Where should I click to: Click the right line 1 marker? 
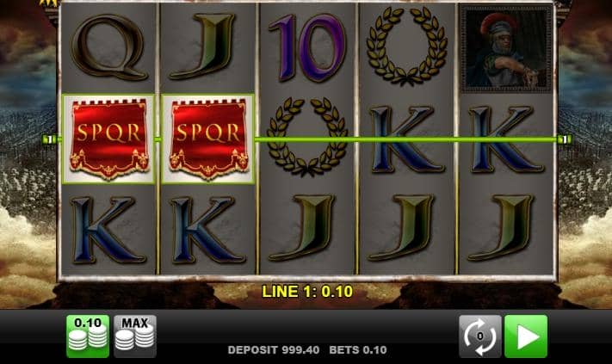point(565,139)
